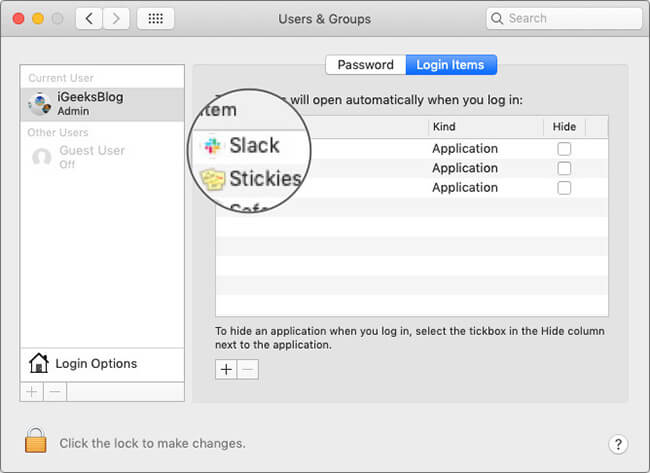Click the iGeeksBlog user avatar
This screenshot has height=473, width=650.
39,104
